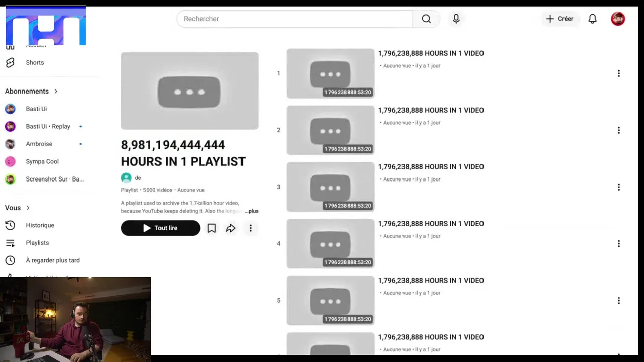Screen dimensions: 644x362
Task: Expand description with ...plus
Action: [x=252, y=211]
